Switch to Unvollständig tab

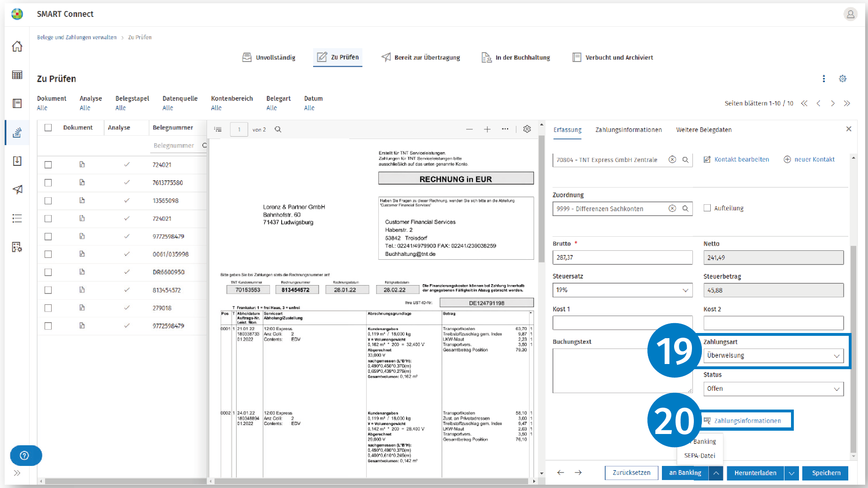pyautogui.click(x=269, y=57)
